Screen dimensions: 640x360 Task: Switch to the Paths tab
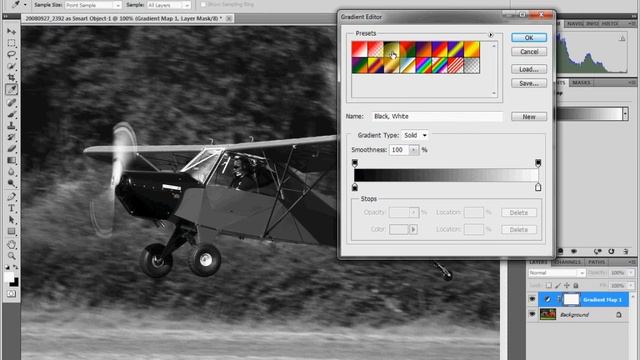coord(597,262)
